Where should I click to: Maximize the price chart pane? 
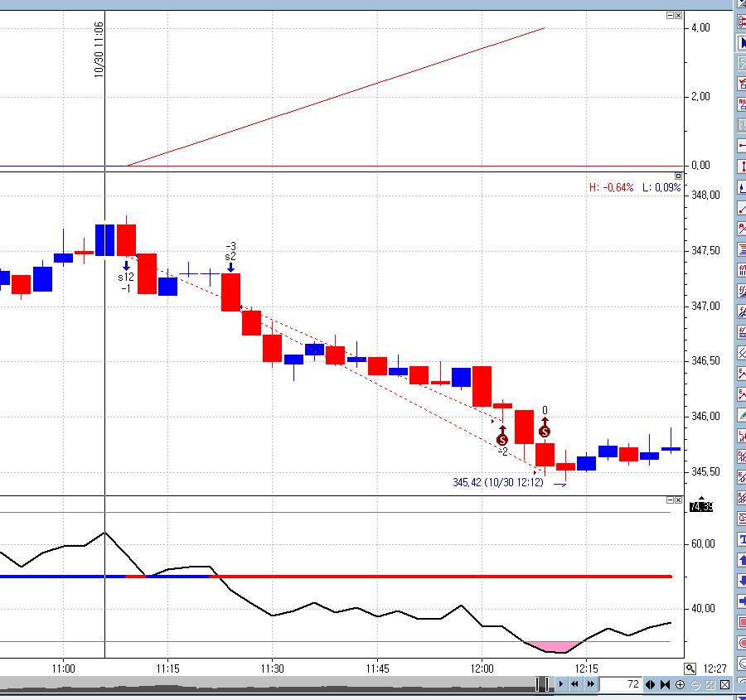(x=678, y=176)
